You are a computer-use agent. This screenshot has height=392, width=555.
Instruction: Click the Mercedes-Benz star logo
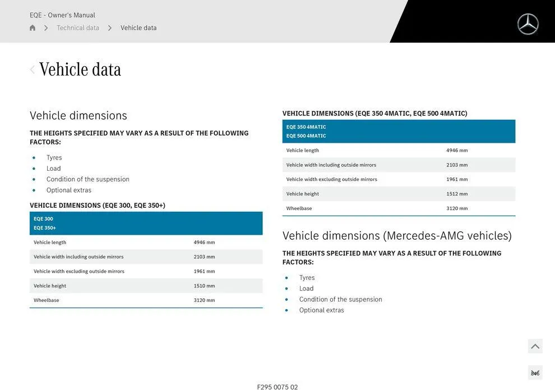coord(527,24)
